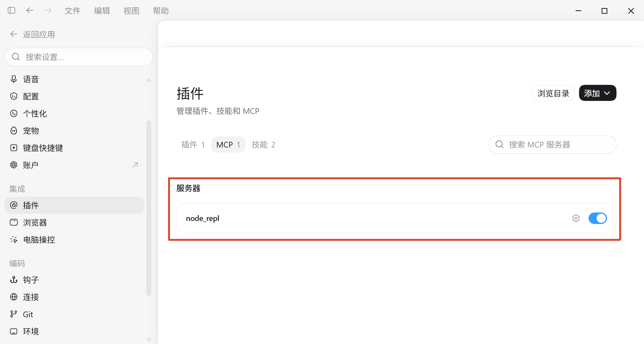The height and width of the screenshot is (344, 644).
Task: Click the 插件 sidebar icon
Action: (14, 205)
